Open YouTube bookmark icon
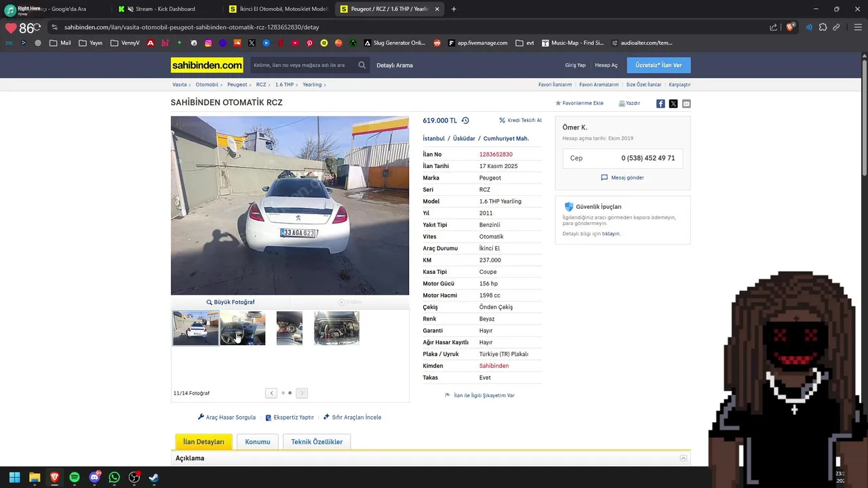The image size is (868, 488). [295, 43]
